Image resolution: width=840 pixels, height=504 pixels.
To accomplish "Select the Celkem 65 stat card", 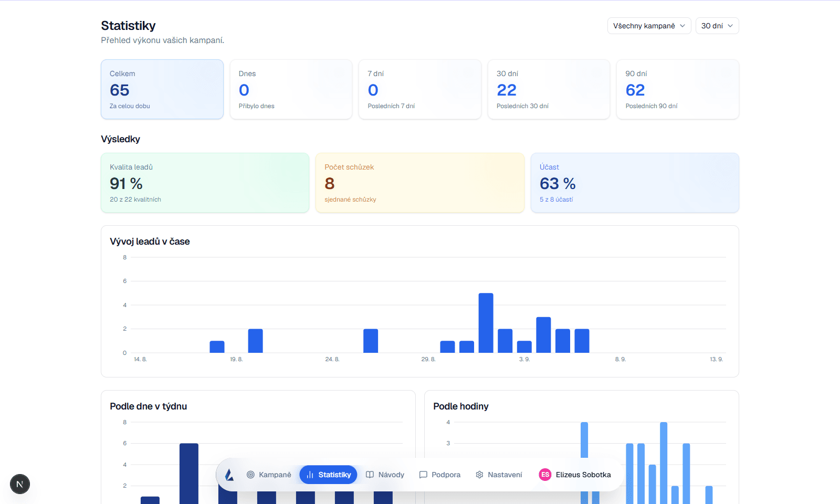I will 162,89.
